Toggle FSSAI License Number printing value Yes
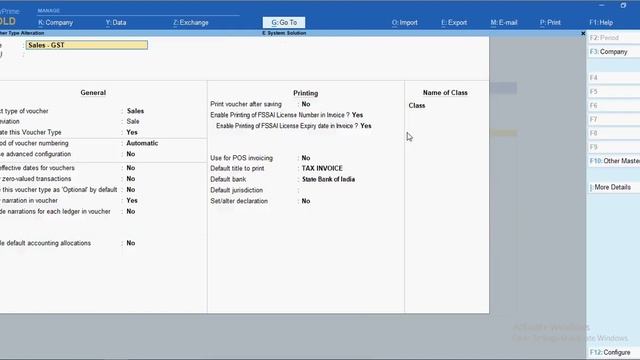 point(357,115)
